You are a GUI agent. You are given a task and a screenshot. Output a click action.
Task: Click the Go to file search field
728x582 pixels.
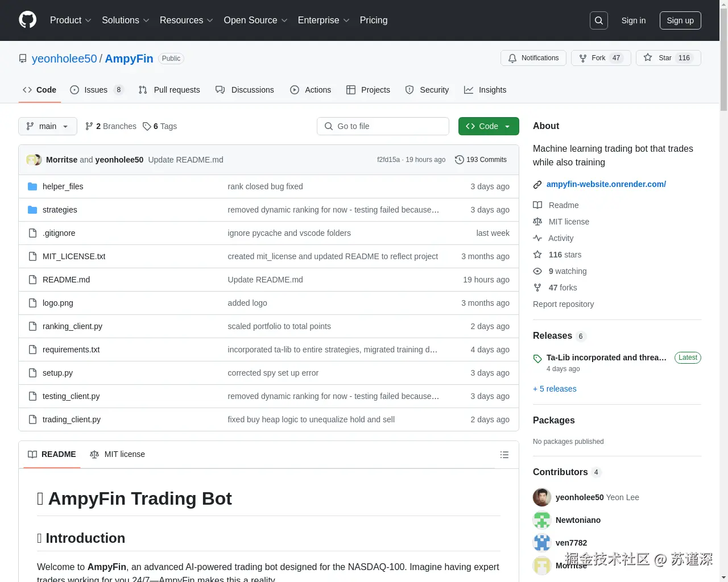[383, 126]
